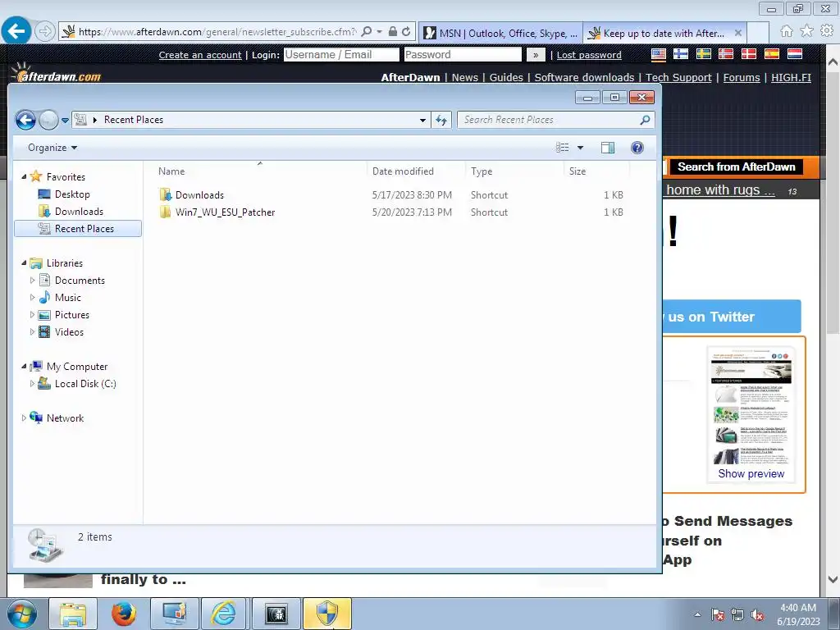Select the Sweden flag language icon
This screenshot has width=840, height=630.
pyautogui.click(x=703, y=54)
